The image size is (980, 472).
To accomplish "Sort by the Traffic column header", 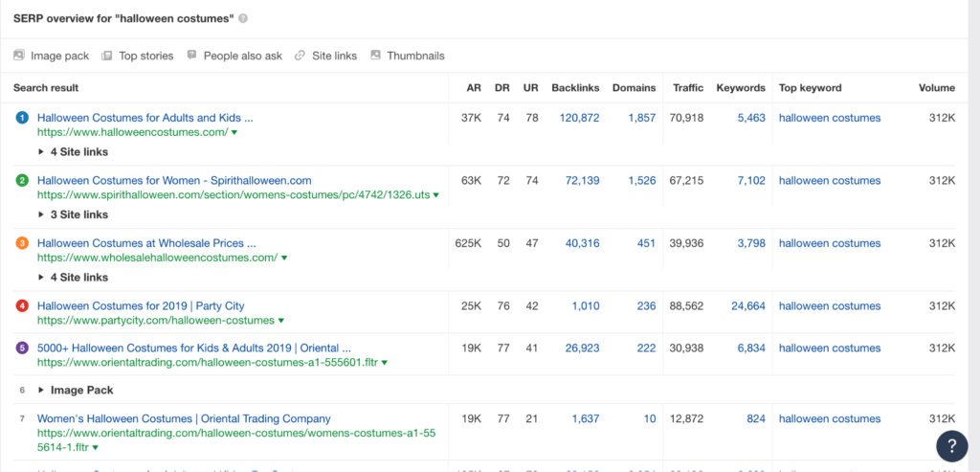I will coord(687,87).
